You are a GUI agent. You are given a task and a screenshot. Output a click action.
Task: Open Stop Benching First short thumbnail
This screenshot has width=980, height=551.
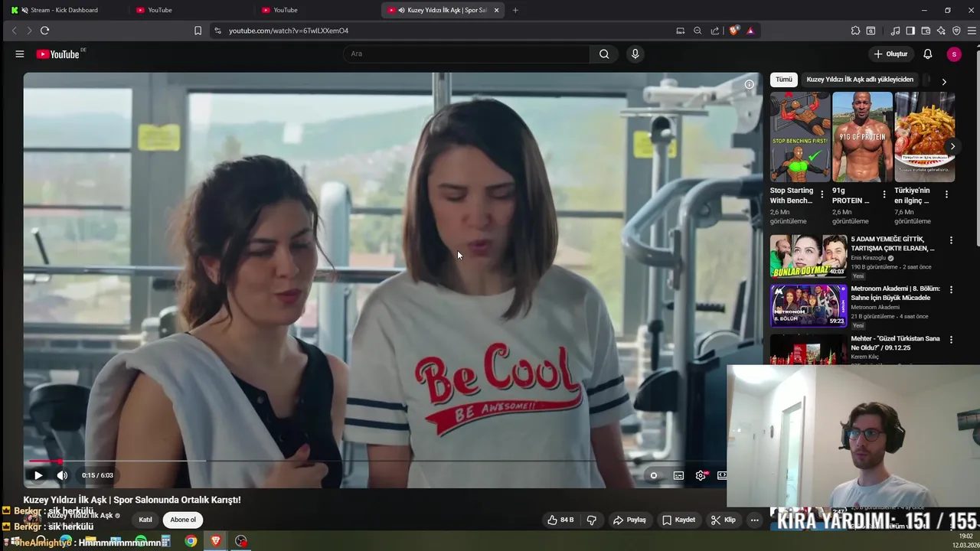point(800,137)
